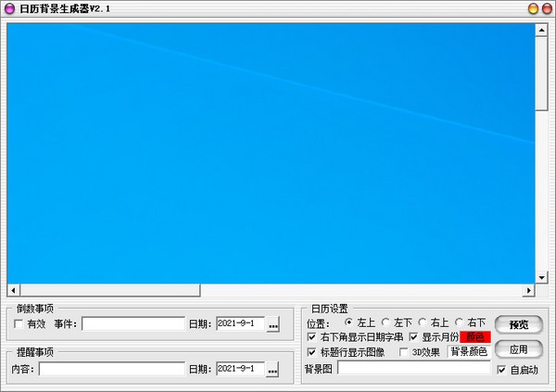Enable the 有效 countdown checkbox

(19, 324)
